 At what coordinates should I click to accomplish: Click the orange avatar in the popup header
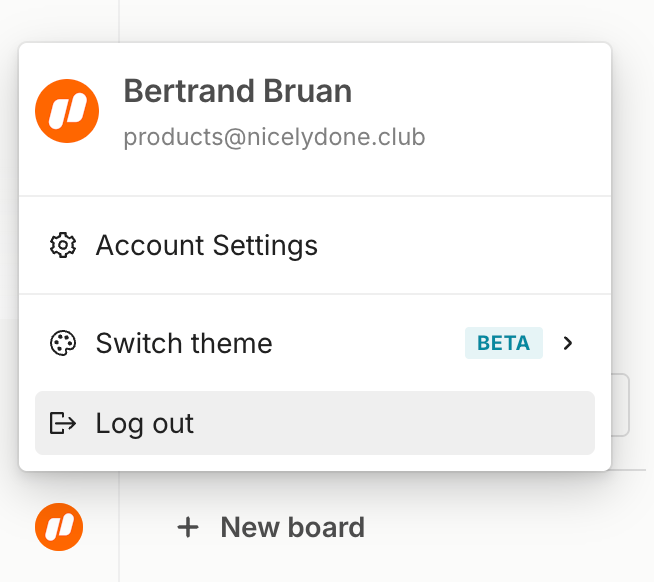point(67,111)
